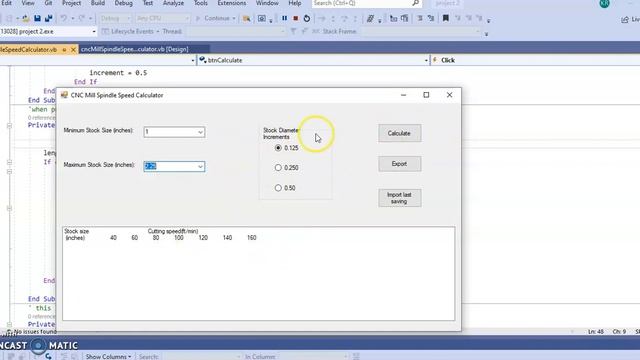
Task: Open the View menu
Action: pyautogui.click(x=28, y=3)
